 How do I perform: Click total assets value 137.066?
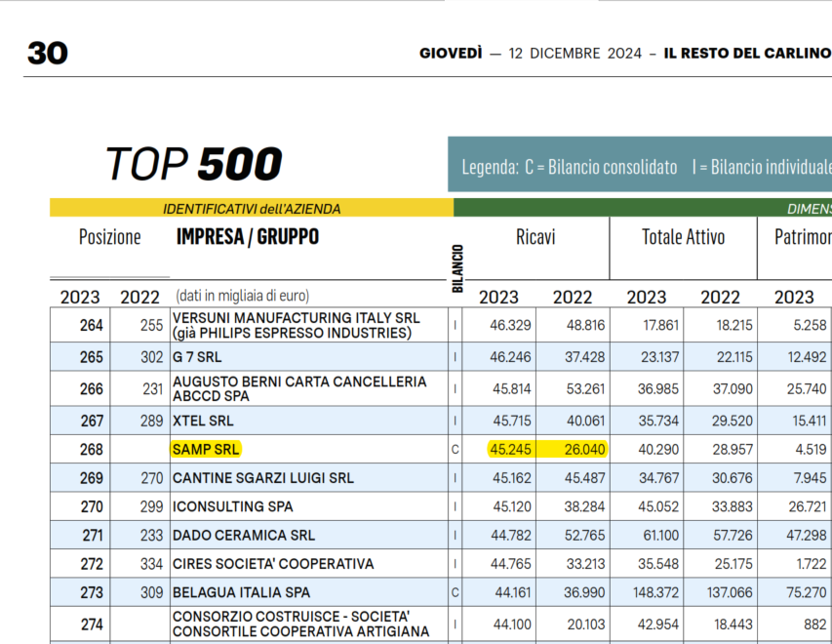(730, 592)
